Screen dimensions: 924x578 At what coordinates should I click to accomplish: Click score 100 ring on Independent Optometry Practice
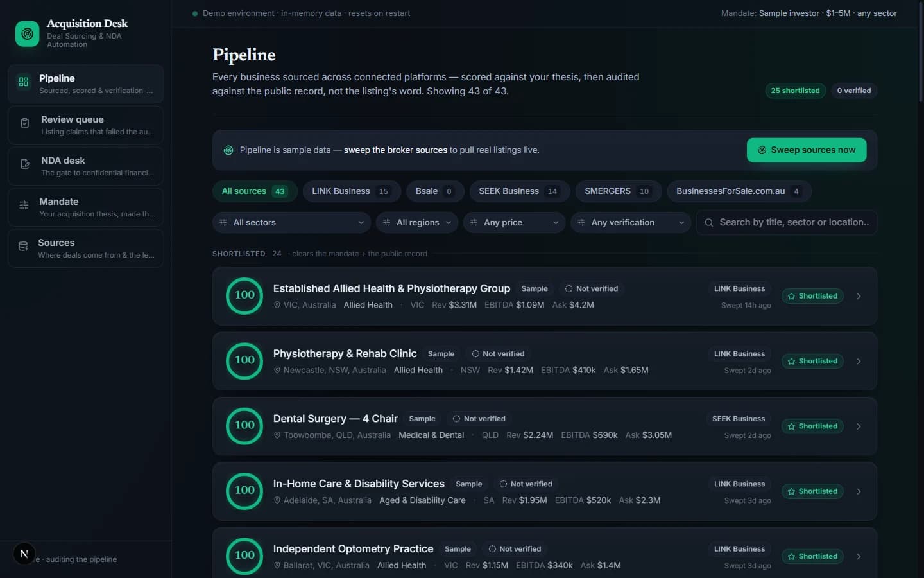pyautogui.click(x=244, y=556)
